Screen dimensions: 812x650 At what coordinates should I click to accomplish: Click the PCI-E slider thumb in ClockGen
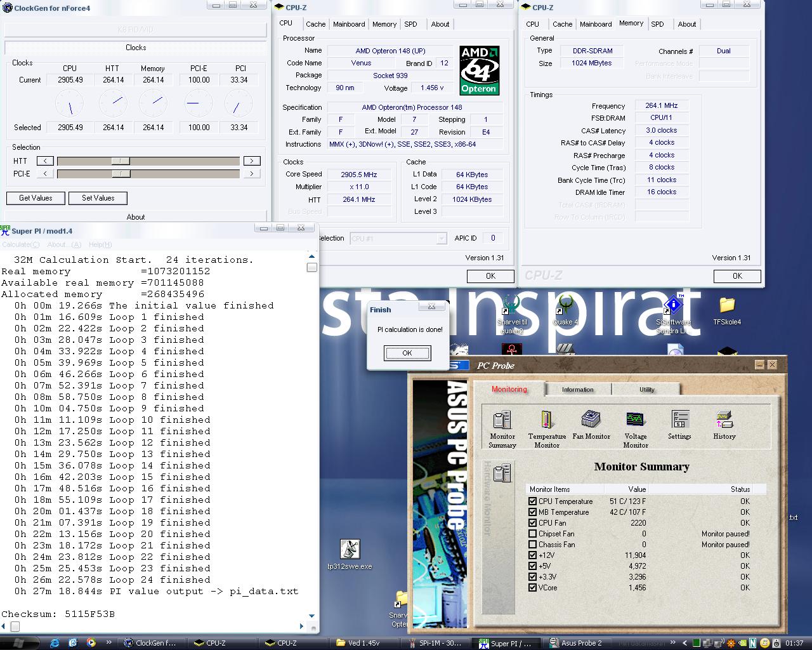tap(121, 174)
